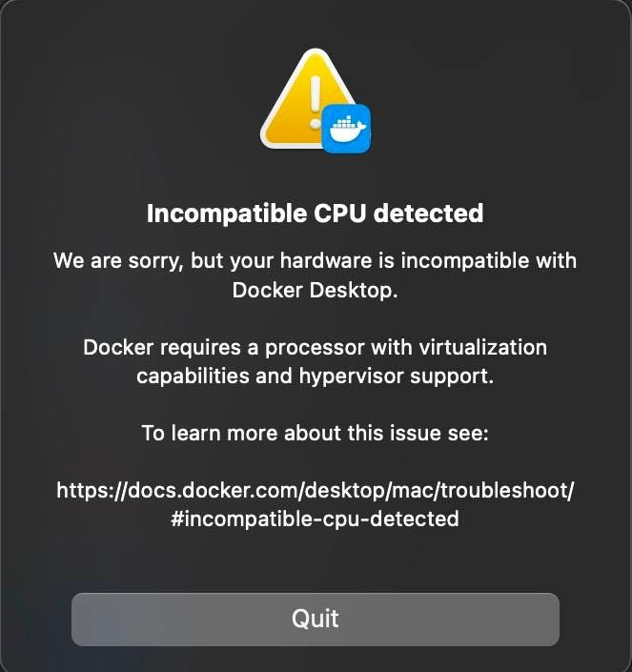
Task: Click the word "hardware" in the apology
Action: pyautogui.click(x=326, y=261)
